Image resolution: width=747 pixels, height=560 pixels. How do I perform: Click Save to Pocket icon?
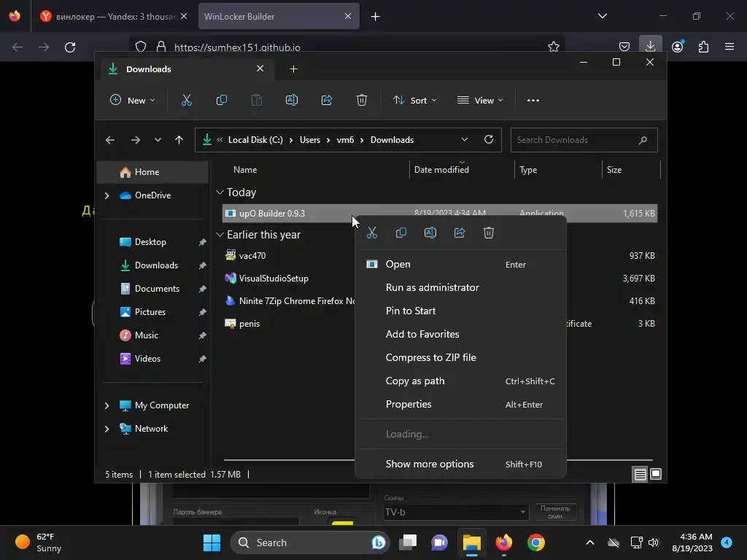click(x=624, y=47)
